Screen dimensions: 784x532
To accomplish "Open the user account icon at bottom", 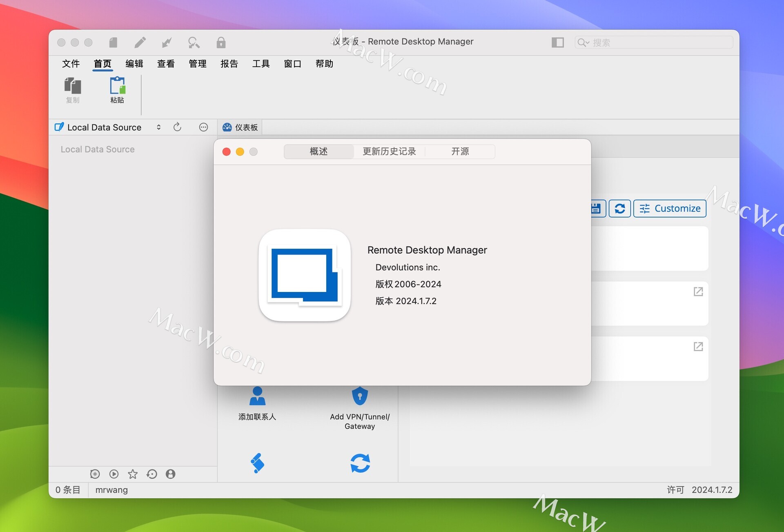I will tap(171, 474).
